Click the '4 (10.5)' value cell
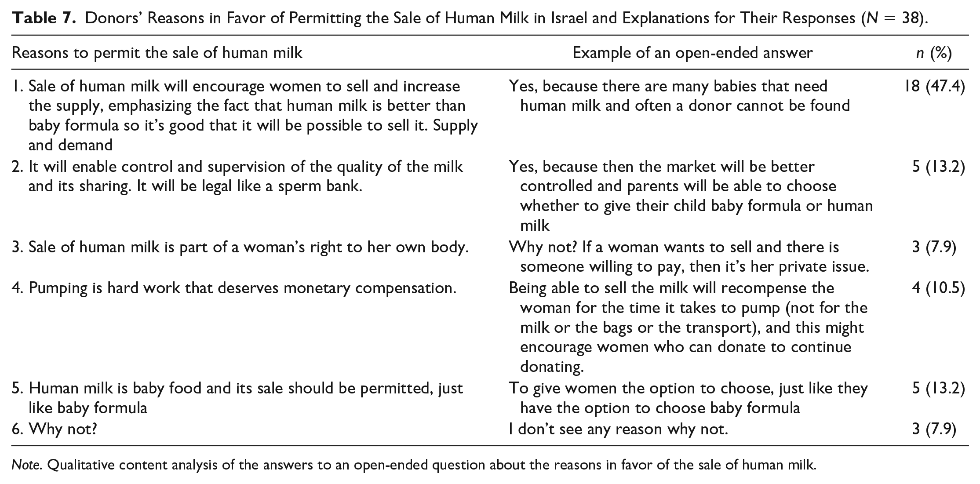The height and width of the screenshot is (484, 980). point(938,288)
